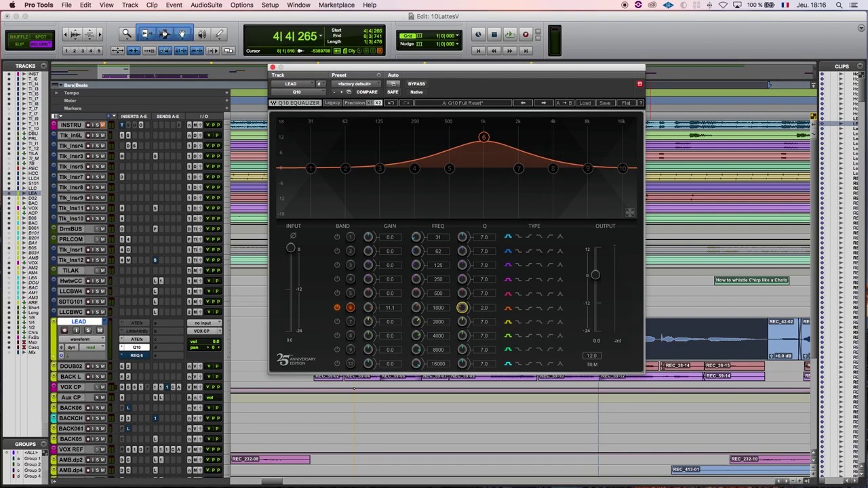This screenshot has height=488, width=868.
Task: Click the red target button in plugin header
Action: [639, 84]
